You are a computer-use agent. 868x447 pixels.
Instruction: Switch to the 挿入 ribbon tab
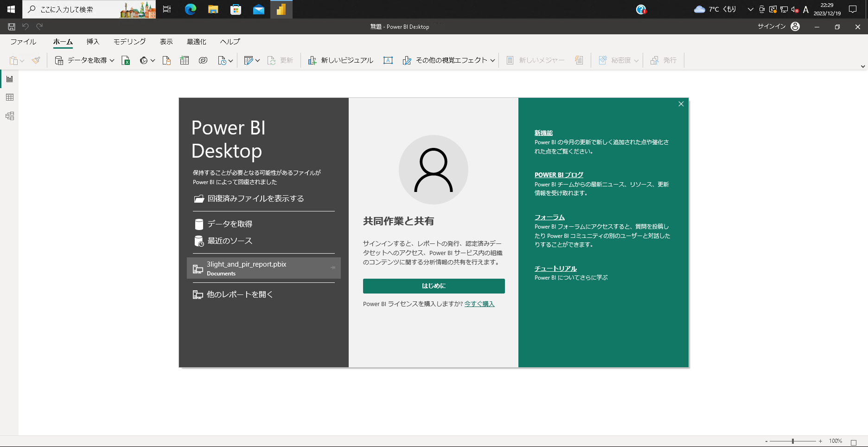[93, 42]
